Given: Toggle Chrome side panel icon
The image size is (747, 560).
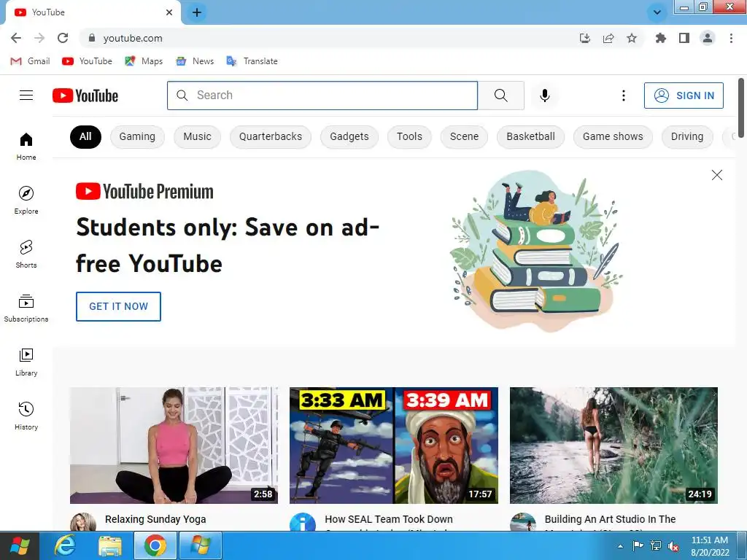Looking at the screenshot, I should point(684,38).
